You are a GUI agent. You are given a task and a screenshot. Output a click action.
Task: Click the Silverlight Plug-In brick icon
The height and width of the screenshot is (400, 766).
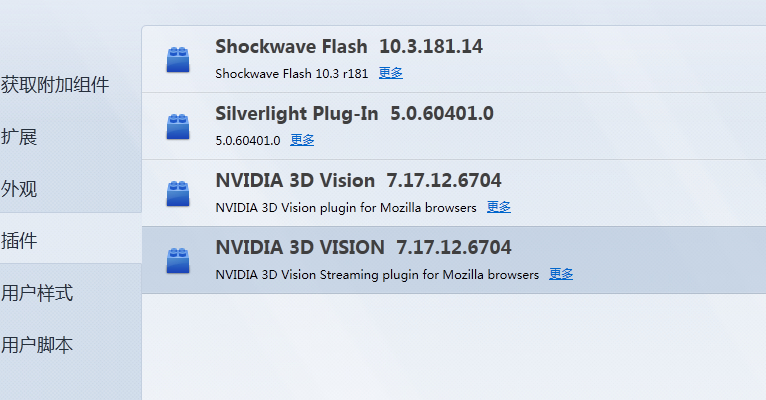click(x=178, y=126)
